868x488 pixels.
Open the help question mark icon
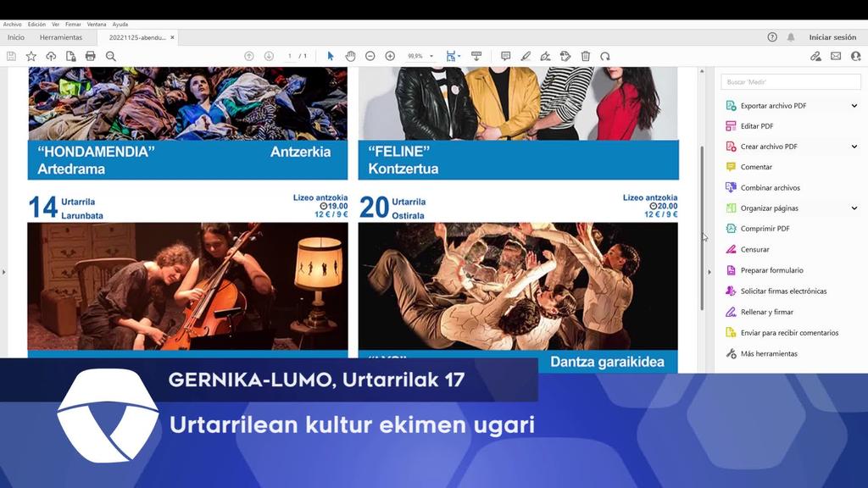tap(772, 37)
